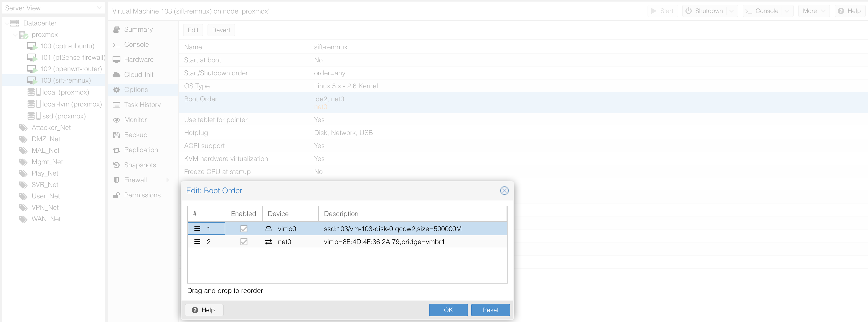Click the virtio0 disk device icon
This screenshot has width=868, height=322.
tap(268, 229)
